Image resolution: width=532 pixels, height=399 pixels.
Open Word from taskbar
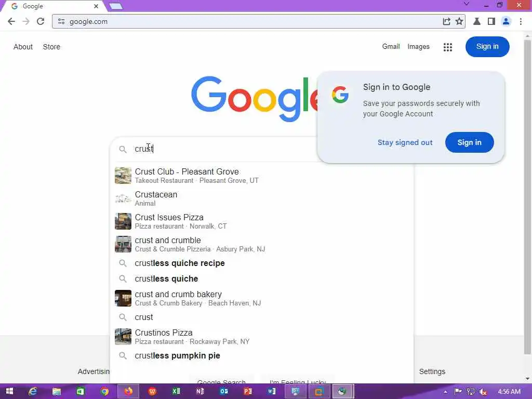(x=272, y=391)
